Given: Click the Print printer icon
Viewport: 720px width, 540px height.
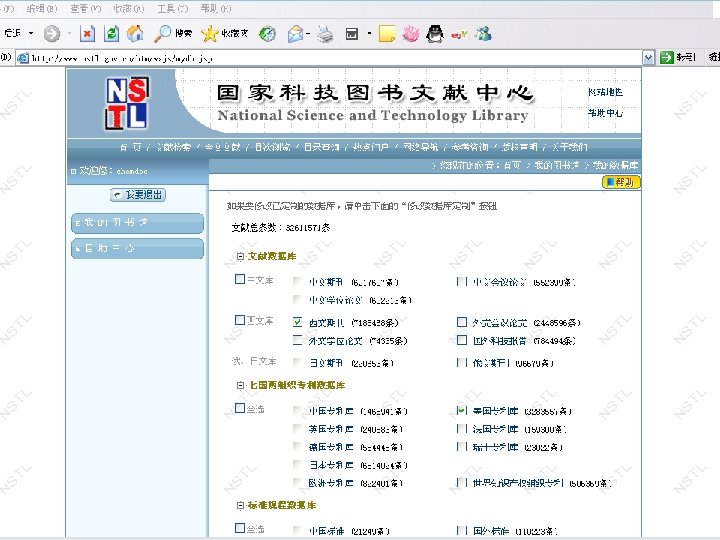Looking at the screenshot, I should pyautogui.click(x=326, y=34).
